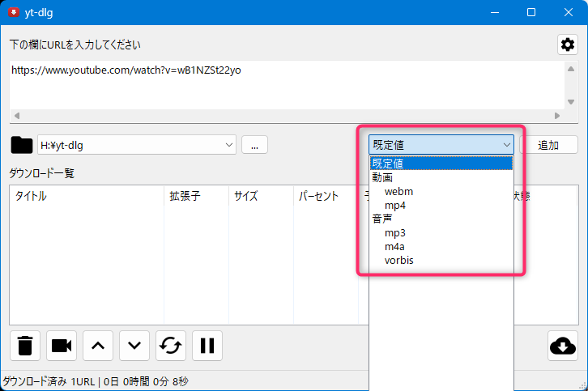The width and height of the screenshot is (588, 391).
Task: Click the browse "..." button
Action: [x=254, y=146]
